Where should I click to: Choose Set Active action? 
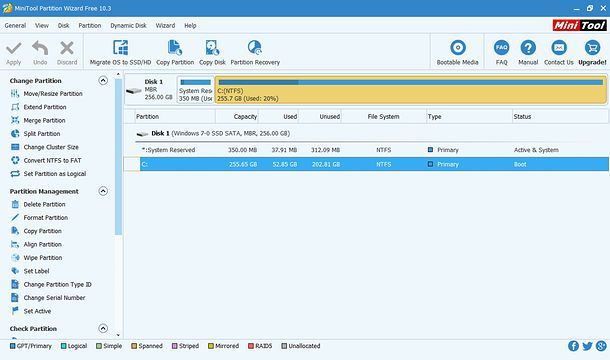point(32,311)
